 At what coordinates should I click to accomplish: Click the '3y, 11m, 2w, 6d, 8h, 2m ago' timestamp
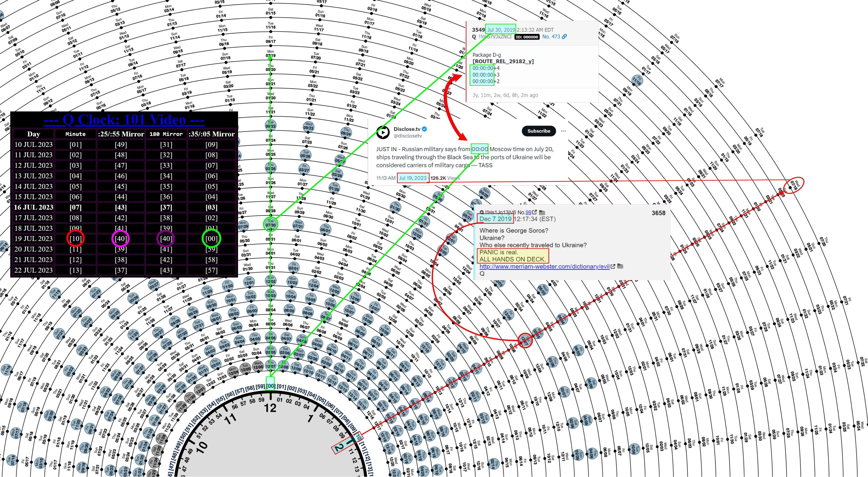coord(505,95)
